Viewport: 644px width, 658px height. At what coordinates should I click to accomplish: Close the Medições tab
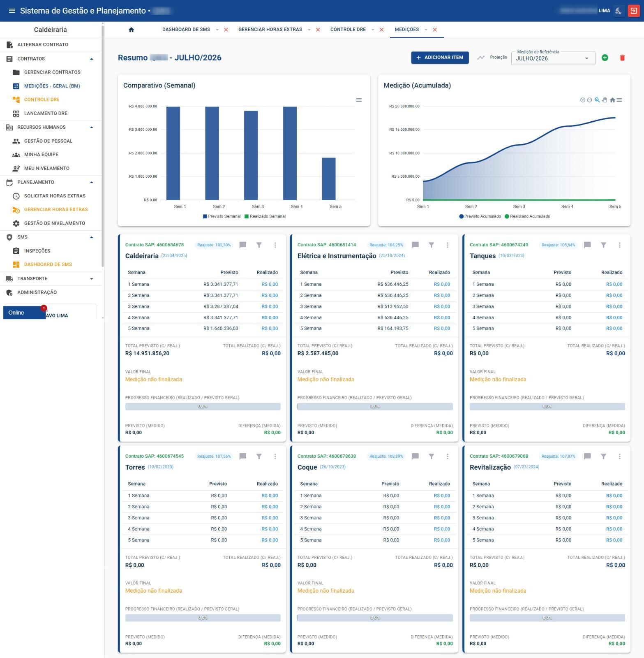click(435, 30)
